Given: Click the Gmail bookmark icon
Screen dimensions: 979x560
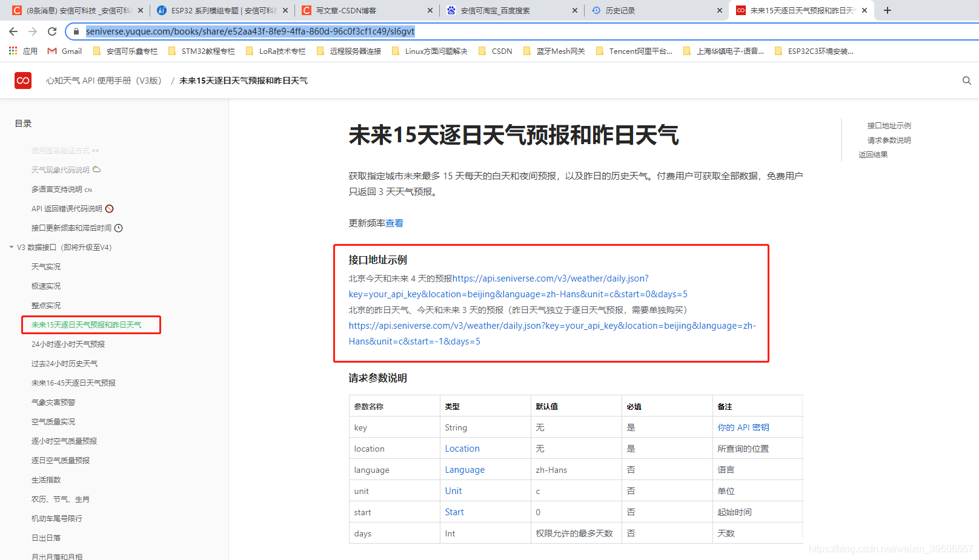Looking at the screenshot, I should tap(51, 51).
